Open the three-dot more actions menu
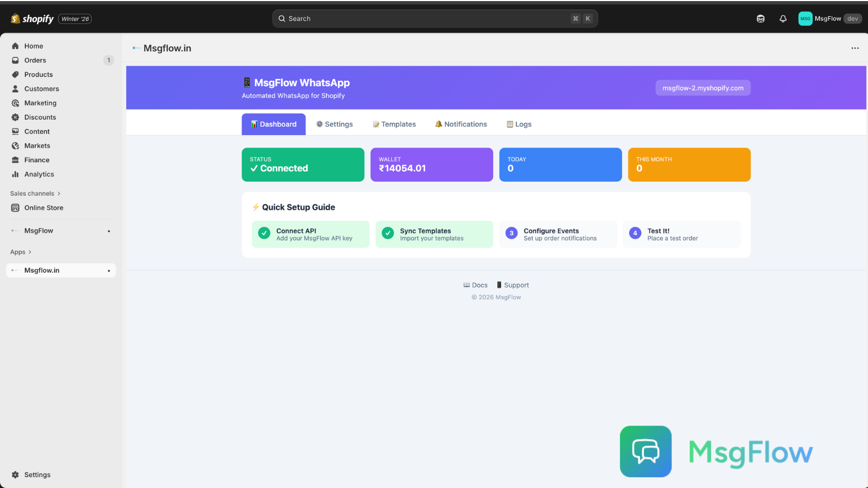 855,48
